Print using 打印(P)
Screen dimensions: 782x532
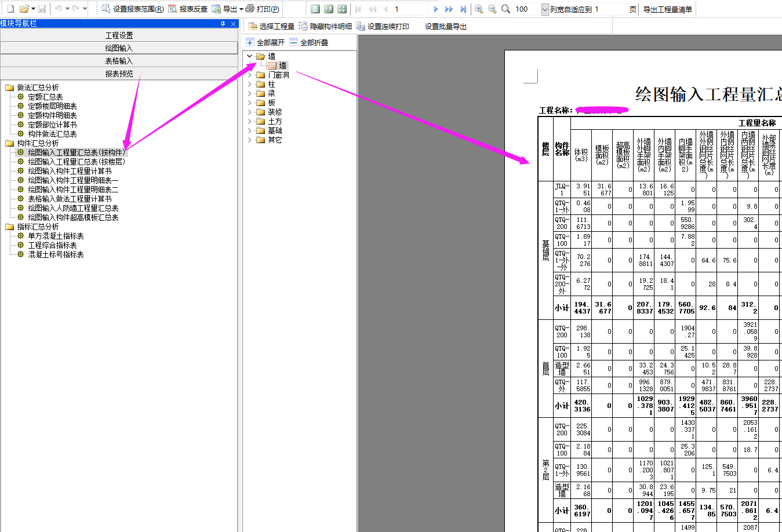[x=263, y=9]
